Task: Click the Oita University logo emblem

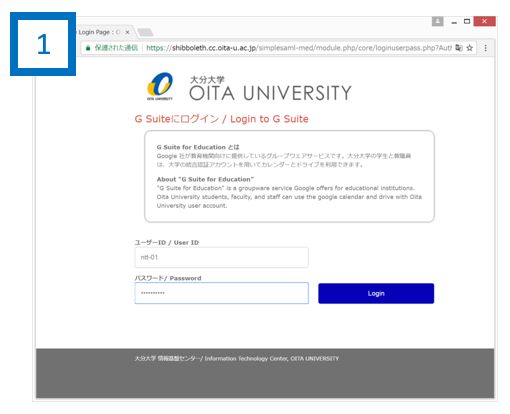Action: point(160,86)
